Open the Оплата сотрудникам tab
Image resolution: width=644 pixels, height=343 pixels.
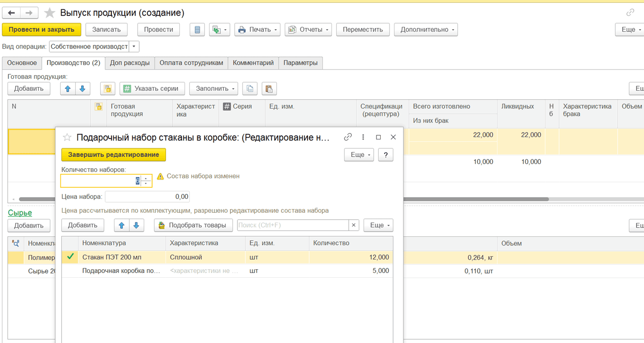click(x=191, y=63)
